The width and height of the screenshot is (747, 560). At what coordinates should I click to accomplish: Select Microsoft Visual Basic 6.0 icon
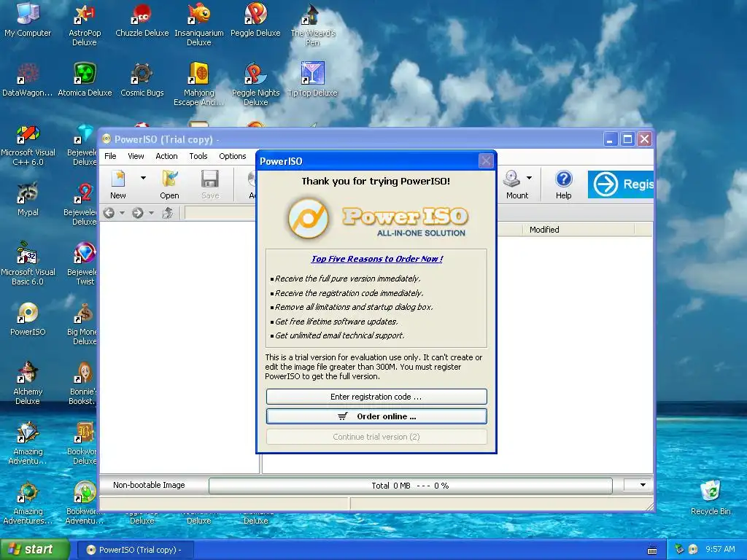coord(28,263)
